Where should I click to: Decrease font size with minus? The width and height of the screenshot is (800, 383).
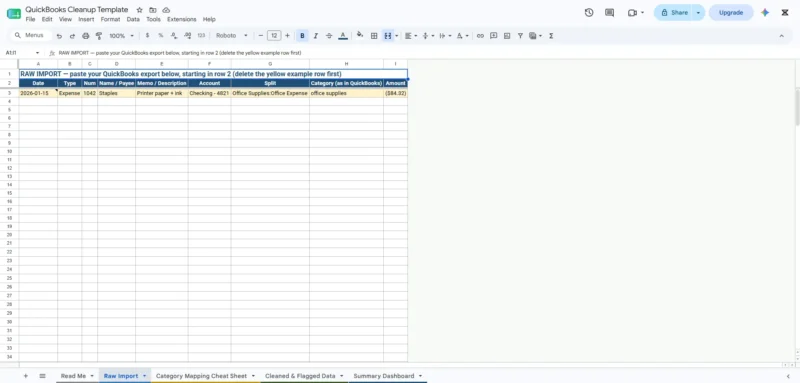261,36
